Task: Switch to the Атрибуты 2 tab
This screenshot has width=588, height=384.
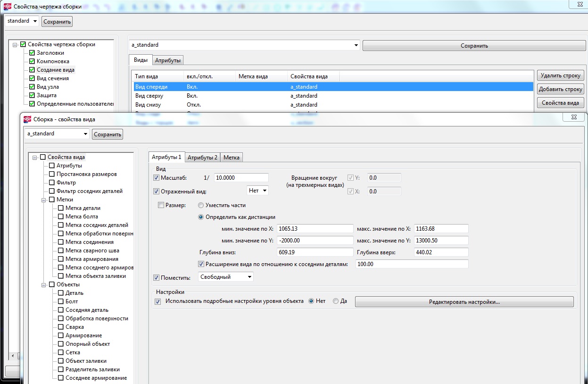Action: tap(202, 158)
